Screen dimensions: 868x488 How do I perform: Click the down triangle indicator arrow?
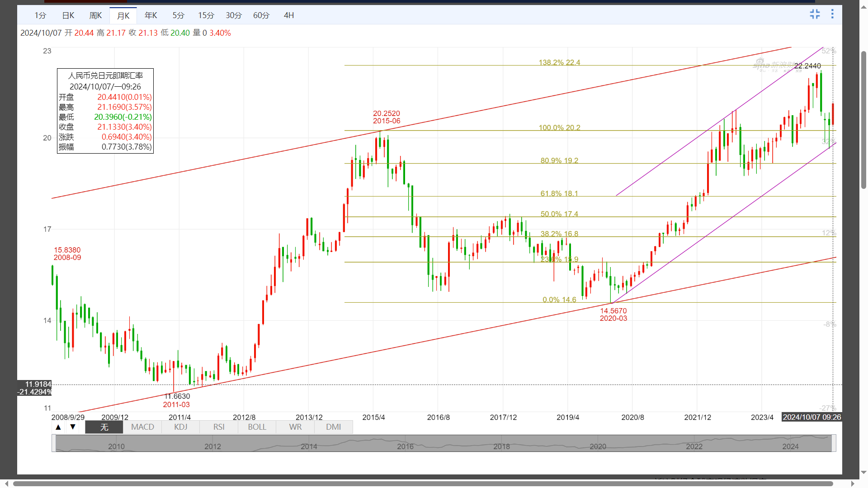(73, 427)
